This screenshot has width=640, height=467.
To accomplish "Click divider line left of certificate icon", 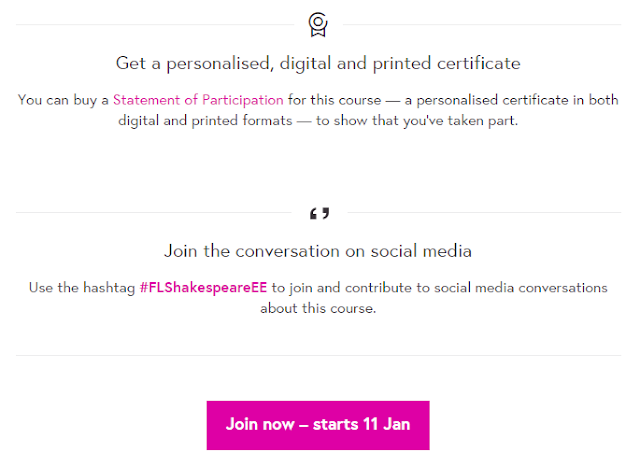I will tap(155, 24).
